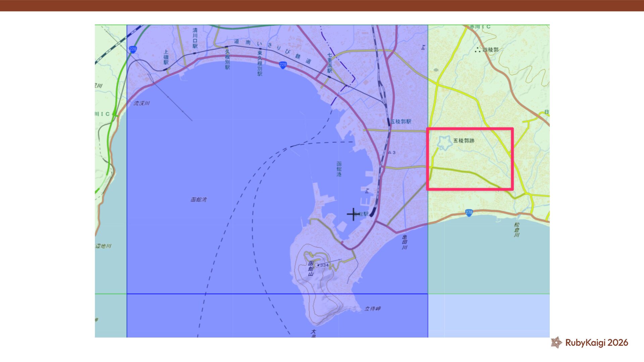Click the black crosshair at 函館駅
Screen dimensions: 644x362
pos(353,214)
